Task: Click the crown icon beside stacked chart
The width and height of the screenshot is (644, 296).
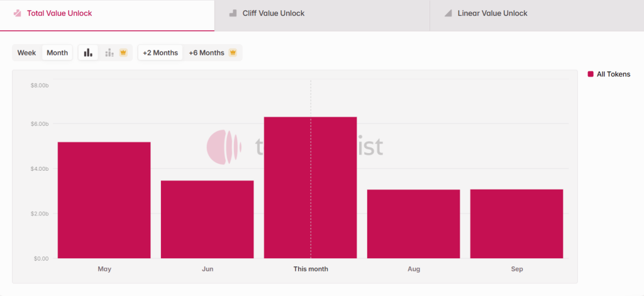Action: [x=123, y=52]
